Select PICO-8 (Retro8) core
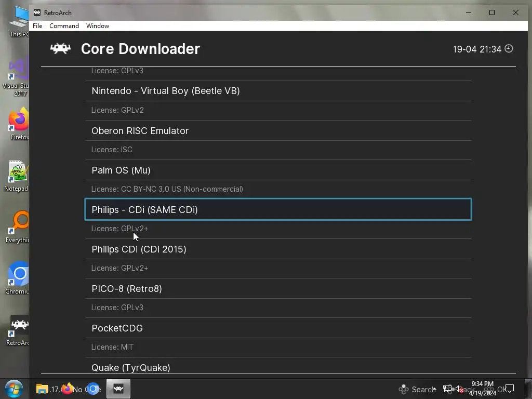The width and height of the screenshot is (532, 399). [x=278, y=288]
